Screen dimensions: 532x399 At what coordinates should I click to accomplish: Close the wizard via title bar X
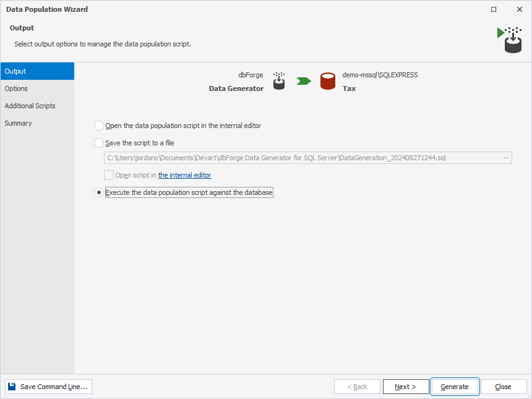click(520, 9)
